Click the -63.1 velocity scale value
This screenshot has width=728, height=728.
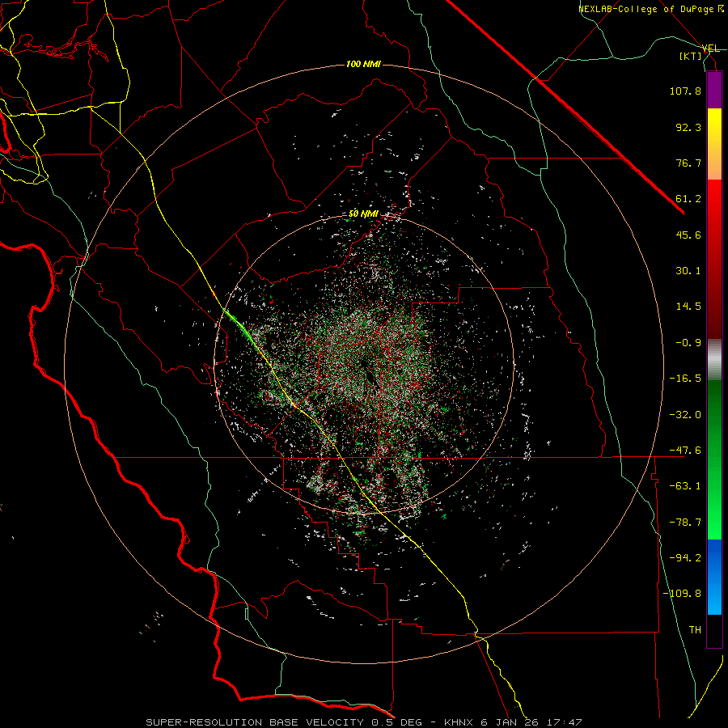click(685, 486)
